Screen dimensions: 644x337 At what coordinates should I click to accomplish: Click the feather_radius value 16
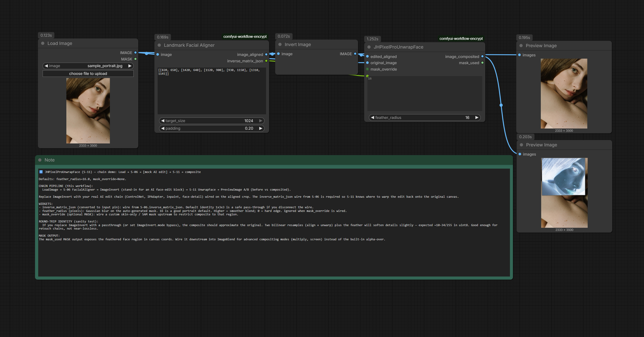[467, 118]
